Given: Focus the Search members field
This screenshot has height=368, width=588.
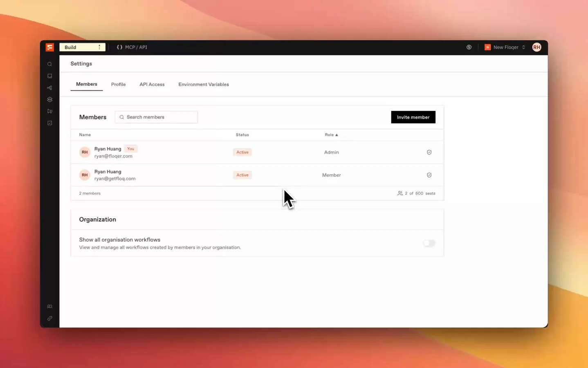Looking at the screenshot, I should (x=156, y=117).
